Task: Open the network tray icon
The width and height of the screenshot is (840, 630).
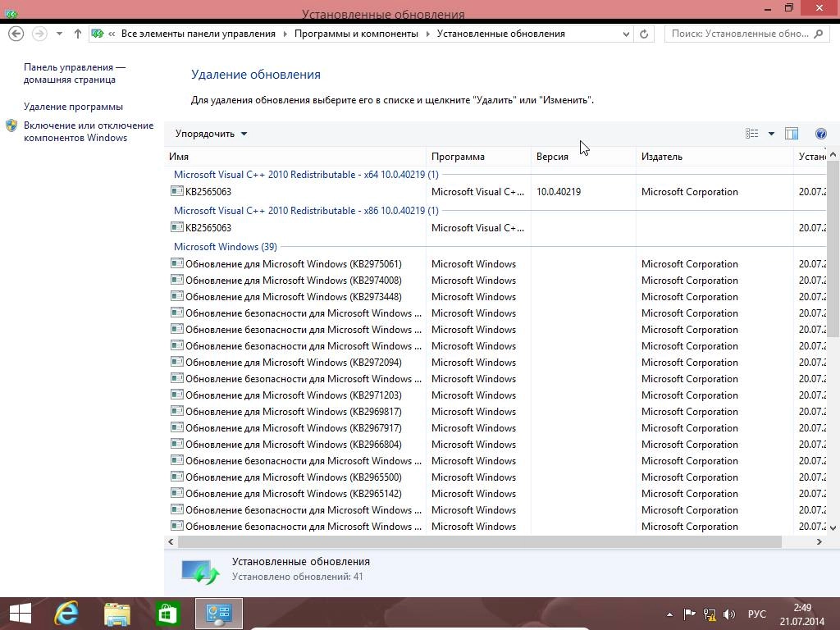Action: [x=710, y=614]
